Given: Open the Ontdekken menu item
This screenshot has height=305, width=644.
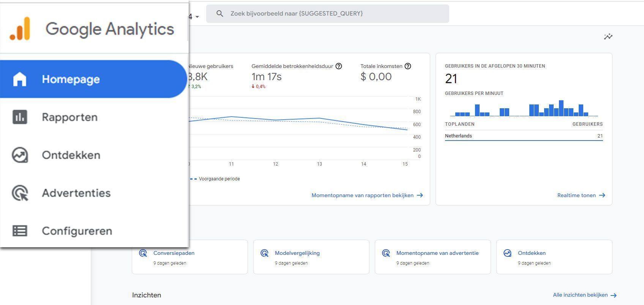Looking at the screenshot, I should click(93, 155).
